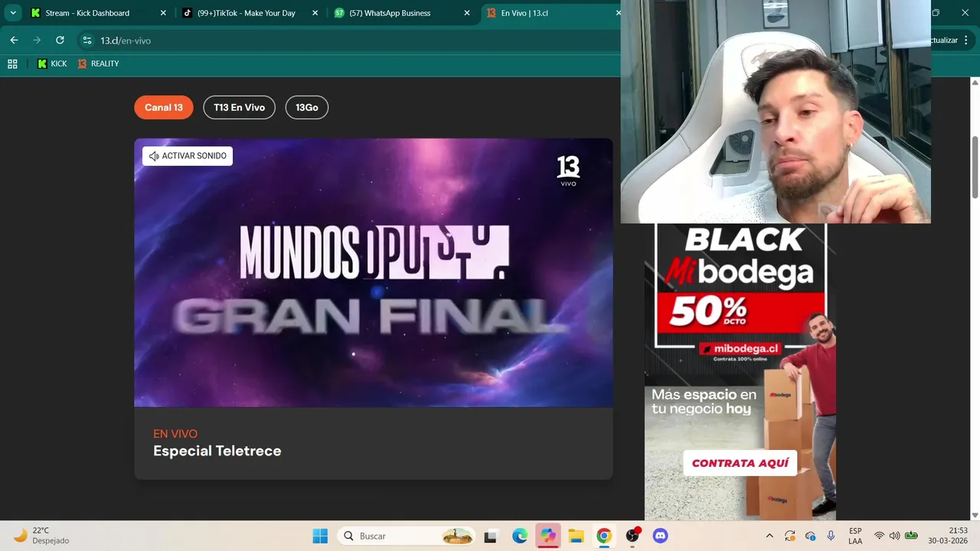Viewport: 980px width, 551px height.
Task: Click the page vertical scrollbar thumb
Action: click(x=975, y=167)
